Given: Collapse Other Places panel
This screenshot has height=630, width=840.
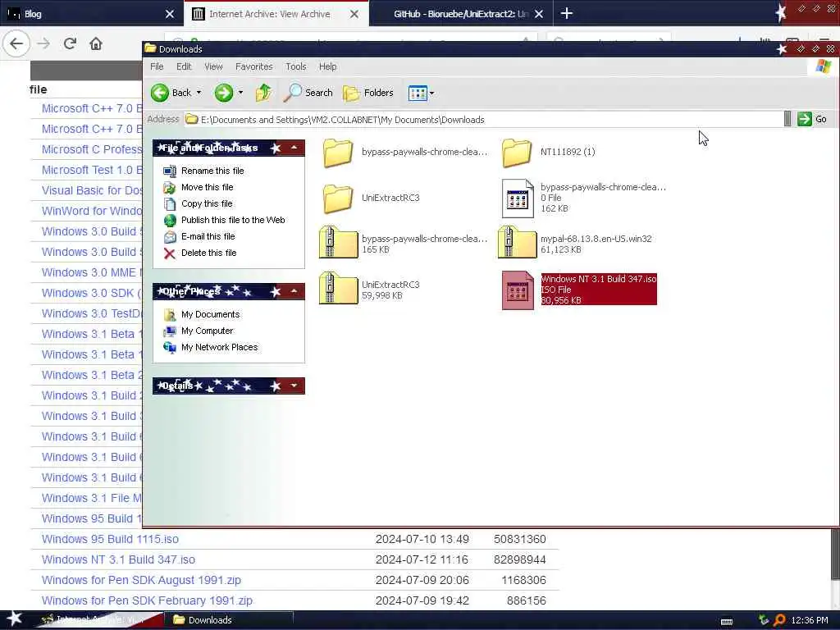Looking at the screenshot, I should (294, 291).
